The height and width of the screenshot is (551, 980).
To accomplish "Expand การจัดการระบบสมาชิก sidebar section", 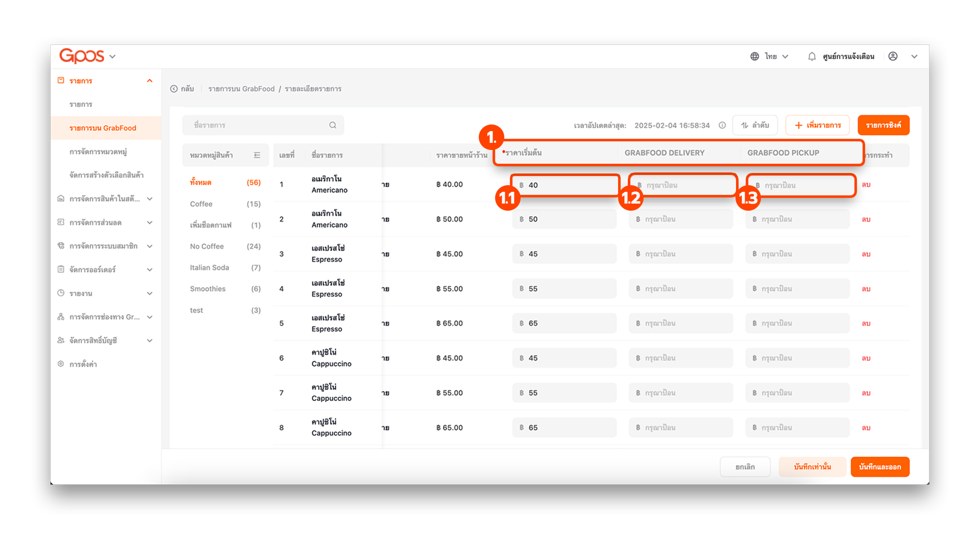I will (150, 246).
